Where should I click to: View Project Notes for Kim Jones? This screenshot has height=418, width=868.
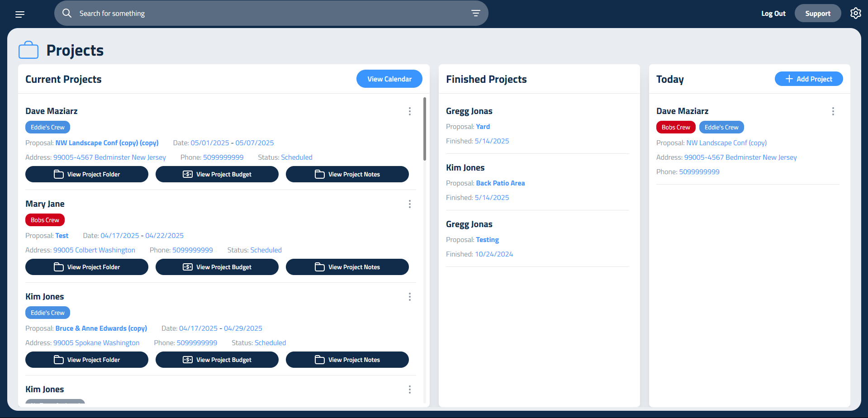[x=347, y=360]
